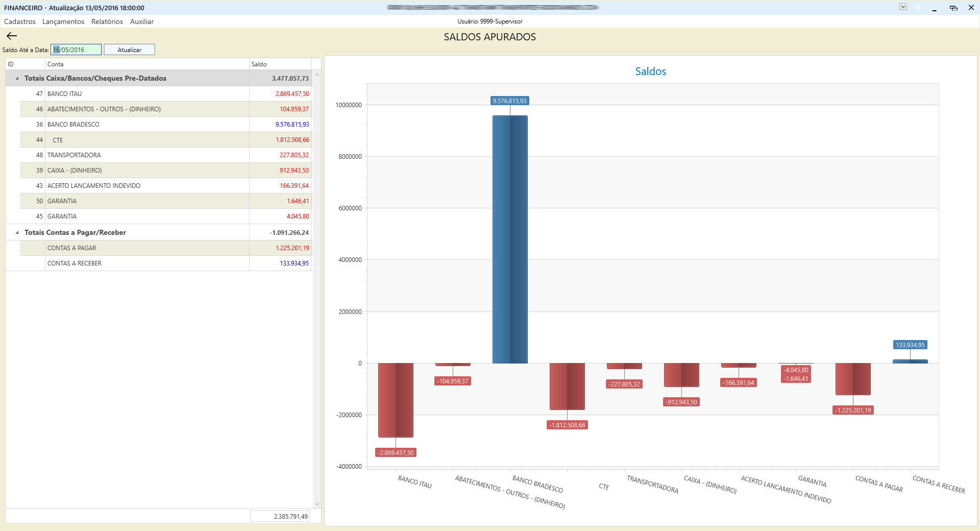Open the title bar dropdown arrow icon
980x531 pixels.
point(903,7)
